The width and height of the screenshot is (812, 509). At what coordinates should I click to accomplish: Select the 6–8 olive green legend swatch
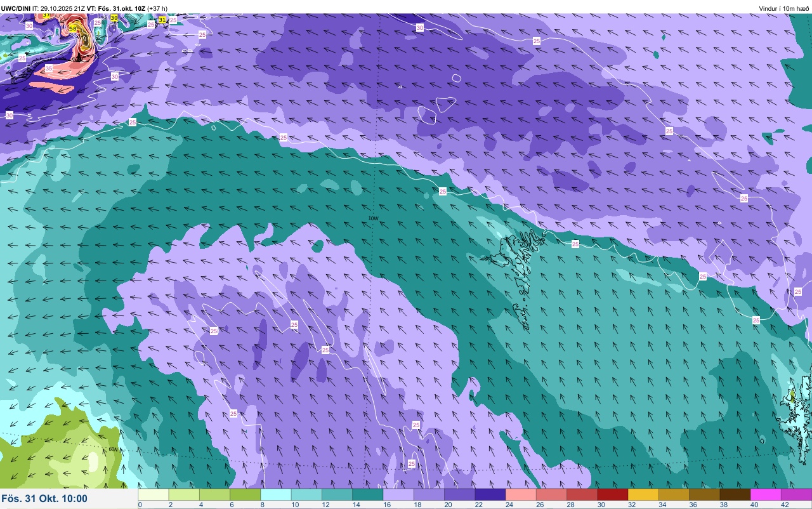245,494
